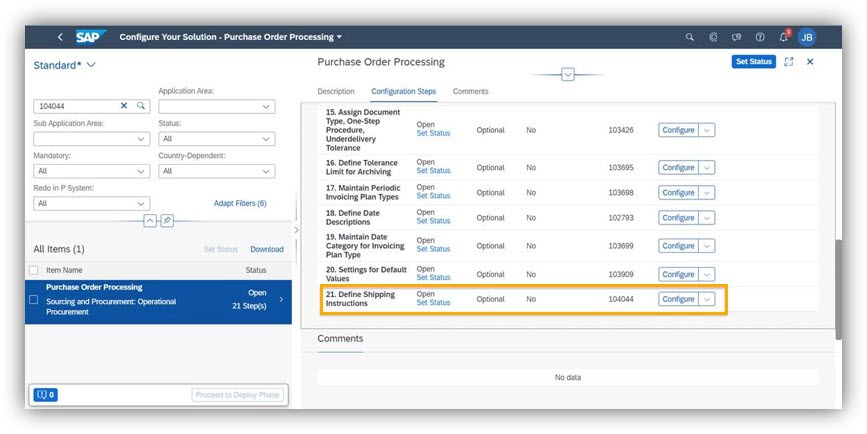Click the blue Set Status button

click(753, 62)
